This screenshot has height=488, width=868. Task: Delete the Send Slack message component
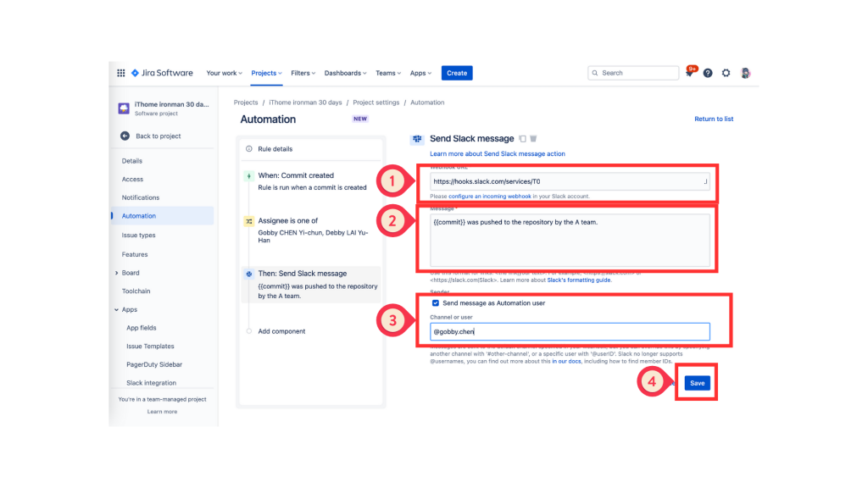click(533, 139)
